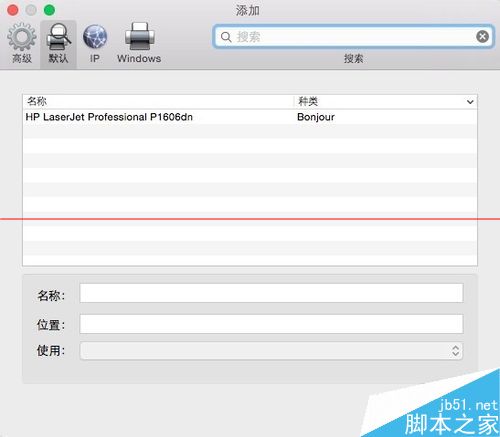
Task: Toggle the sort chevron in 种类 header
Action: [470, 102]
